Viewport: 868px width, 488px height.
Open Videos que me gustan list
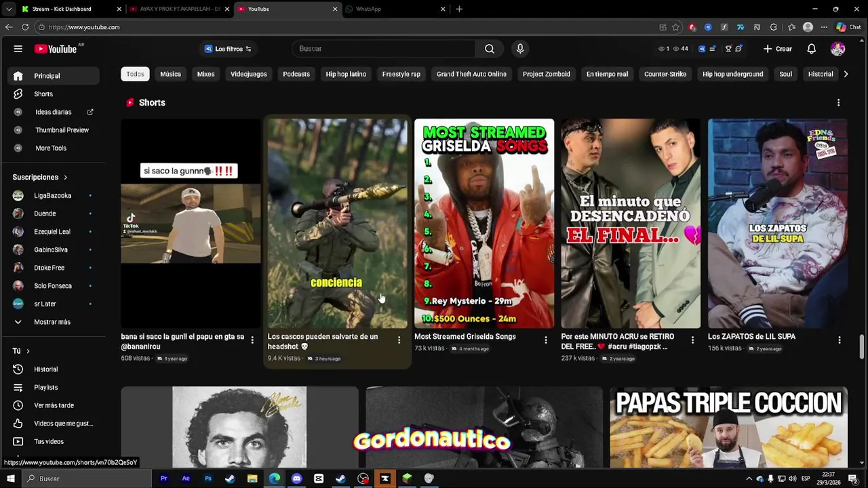(52, 424)
